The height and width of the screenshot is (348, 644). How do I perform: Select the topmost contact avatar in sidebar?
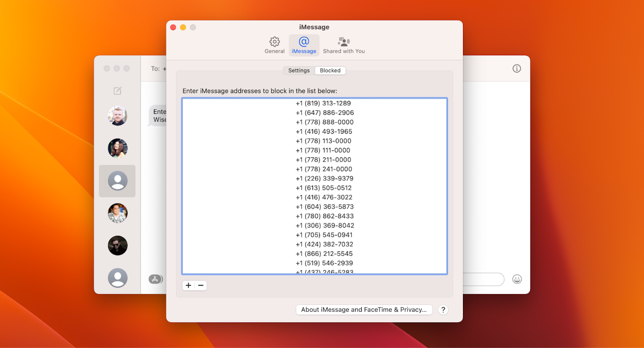coord(117,116)
